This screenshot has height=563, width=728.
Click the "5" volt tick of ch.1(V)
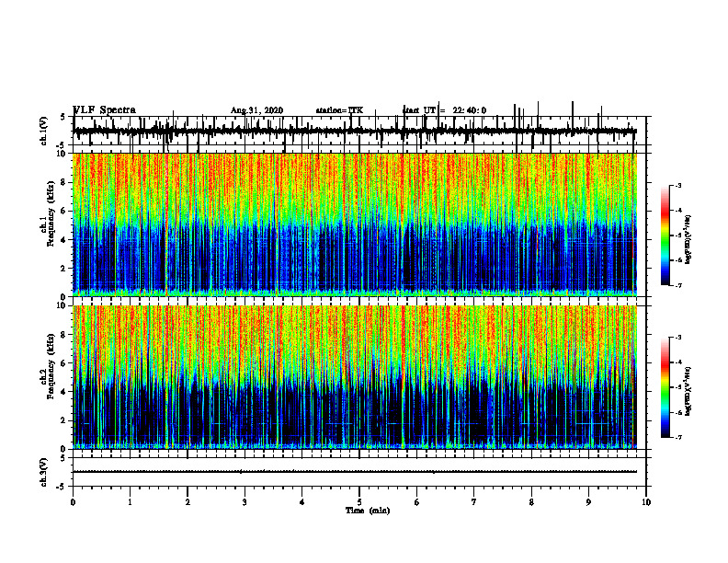[x=63, y=118]
